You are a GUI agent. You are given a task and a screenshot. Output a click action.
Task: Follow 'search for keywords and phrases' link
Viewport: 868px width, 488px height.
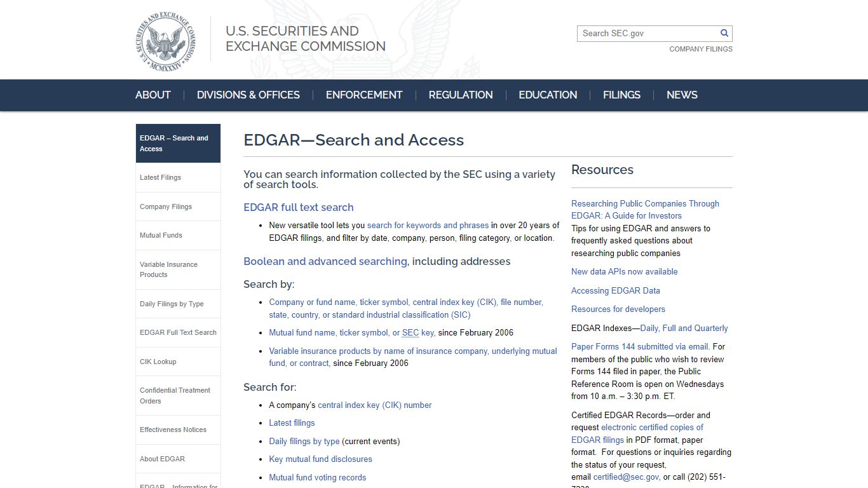tap(428, 225)
